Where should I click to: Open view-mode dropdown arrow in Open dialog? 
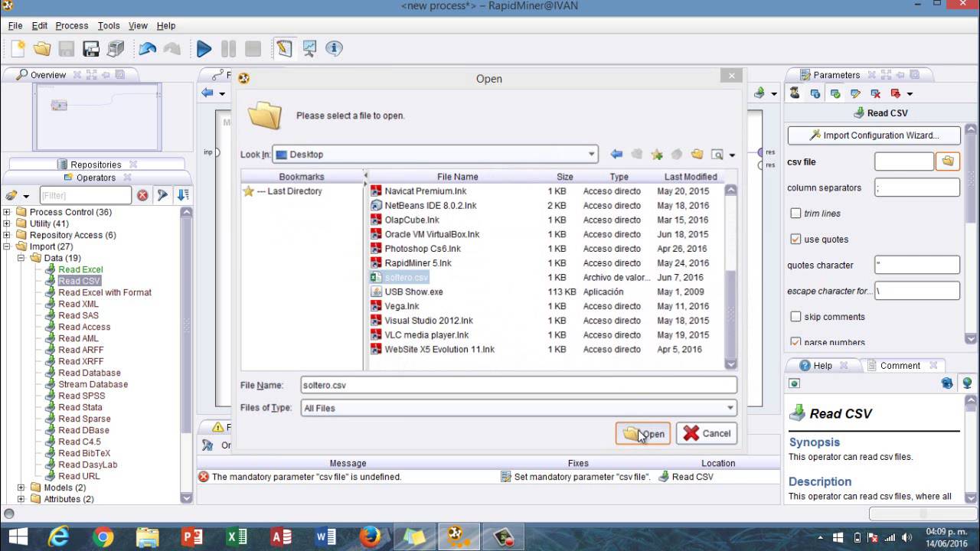tap(732, 155)
